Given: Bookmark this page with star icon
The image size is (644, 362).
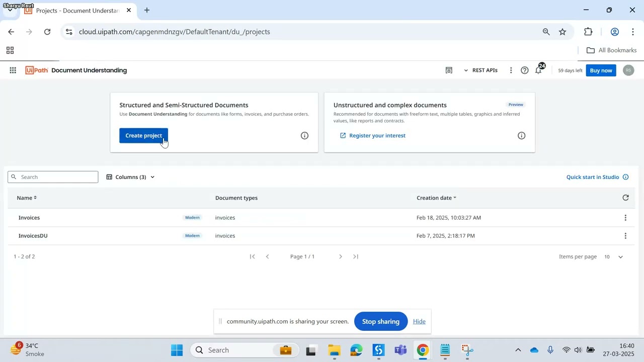Looking at the screenshot, I should tap(562, 32).
